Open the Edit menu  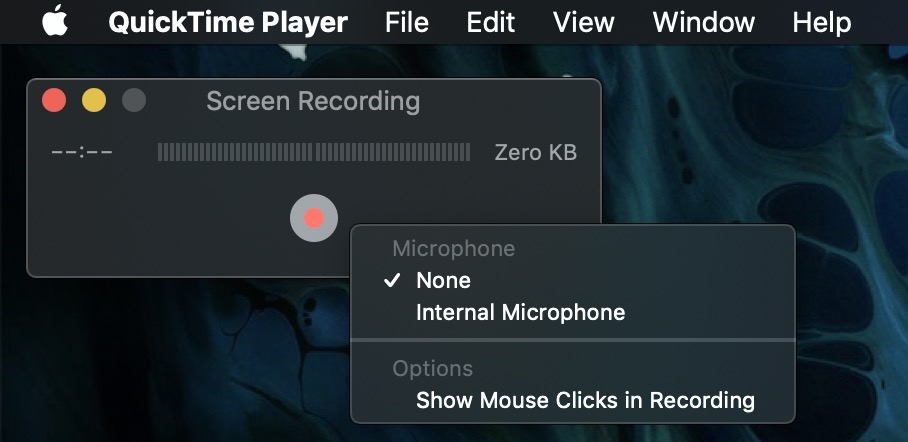(x=491, y=22)
